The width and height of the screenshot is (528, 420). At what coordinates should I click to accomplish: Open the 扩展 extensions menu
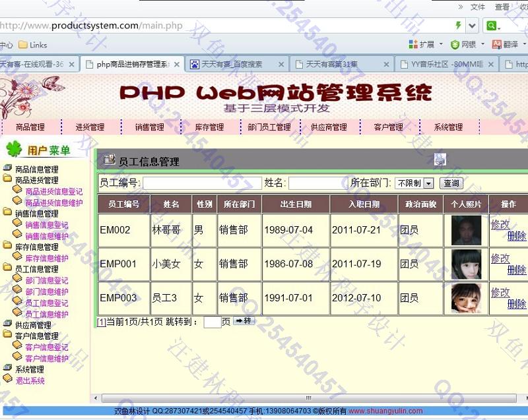click(425, 44)
